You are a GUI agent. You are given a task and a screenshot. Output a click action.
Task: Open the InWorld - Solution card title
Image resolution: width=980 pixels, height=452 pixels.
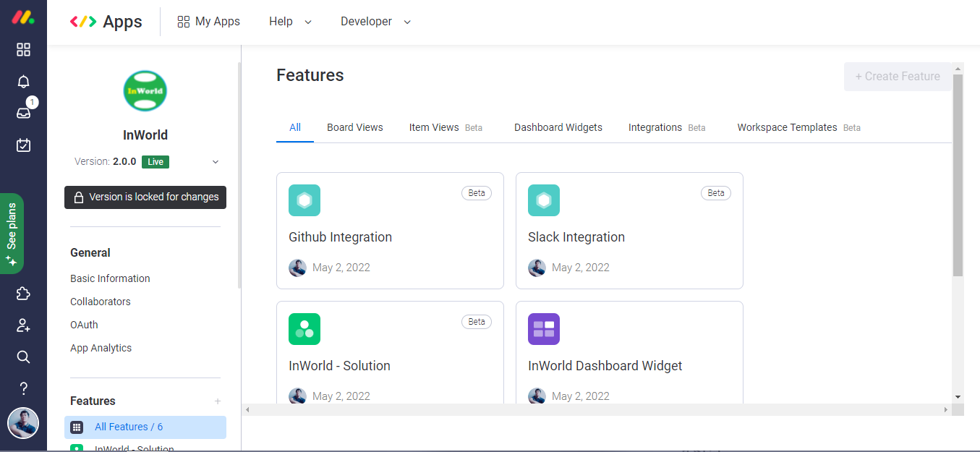[x=339, y=366]
